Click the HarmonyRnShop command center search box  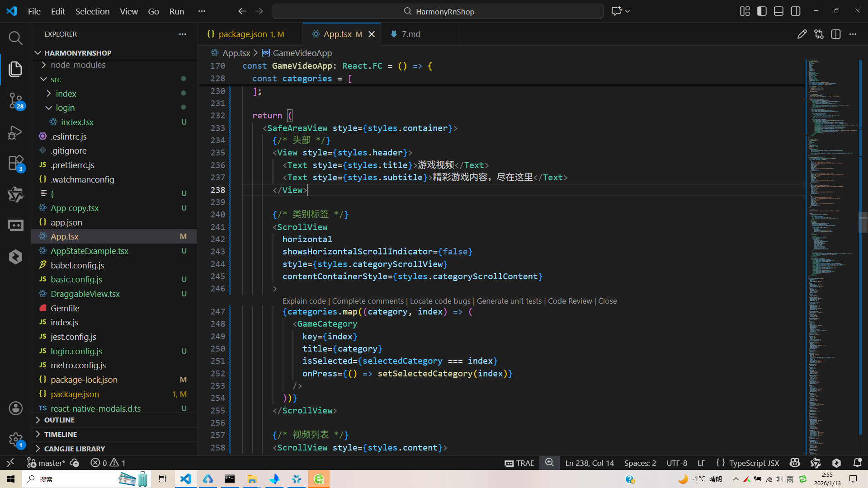(438, 11)
